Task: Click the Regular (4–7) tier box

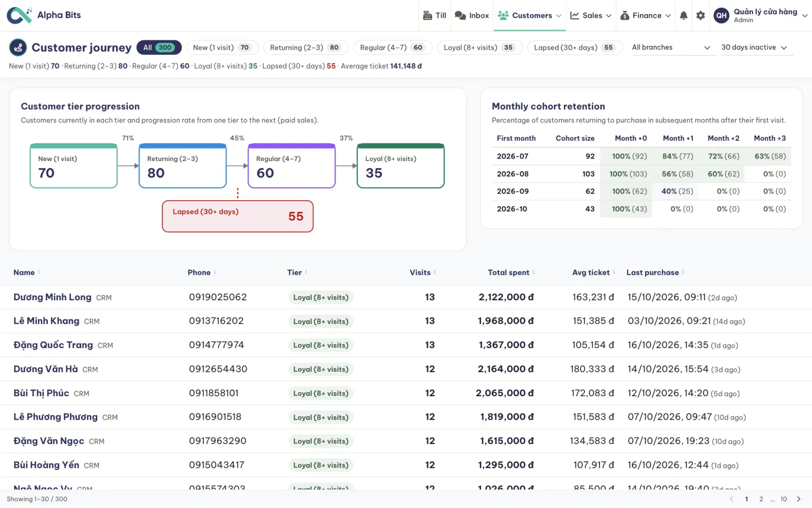Action: [x=292, y=166]
